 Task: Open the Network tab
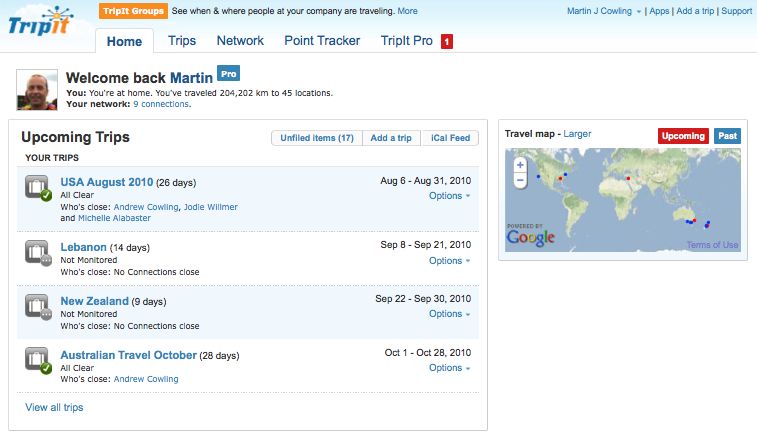pos(240,41)
